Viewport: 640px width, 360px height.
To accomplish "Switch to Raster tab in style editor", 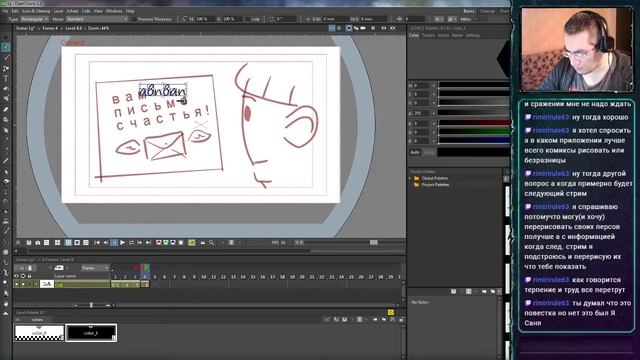I will [x=457, y=36].
